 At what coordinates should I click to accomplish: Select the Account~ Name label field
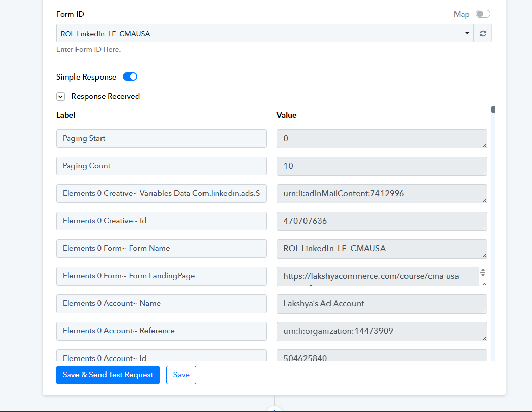(161, 303)
